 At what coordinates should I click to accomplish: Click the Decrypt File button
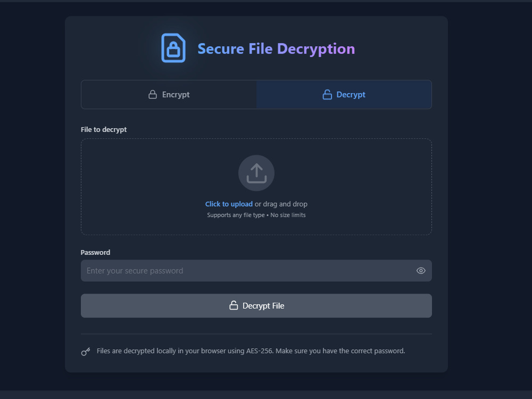[x=256, y=306]
